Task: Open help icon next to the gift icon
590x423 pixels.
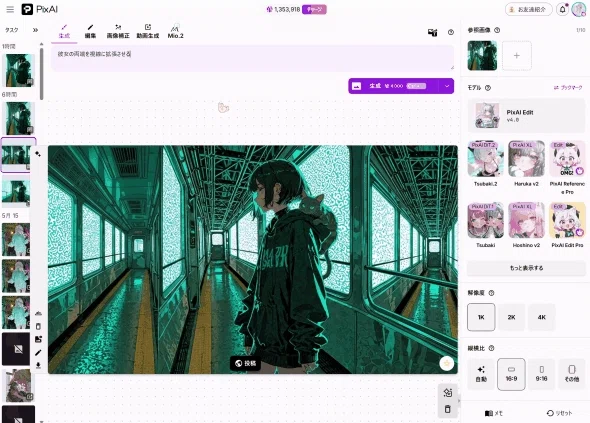Action: click(x=451, y=32)
